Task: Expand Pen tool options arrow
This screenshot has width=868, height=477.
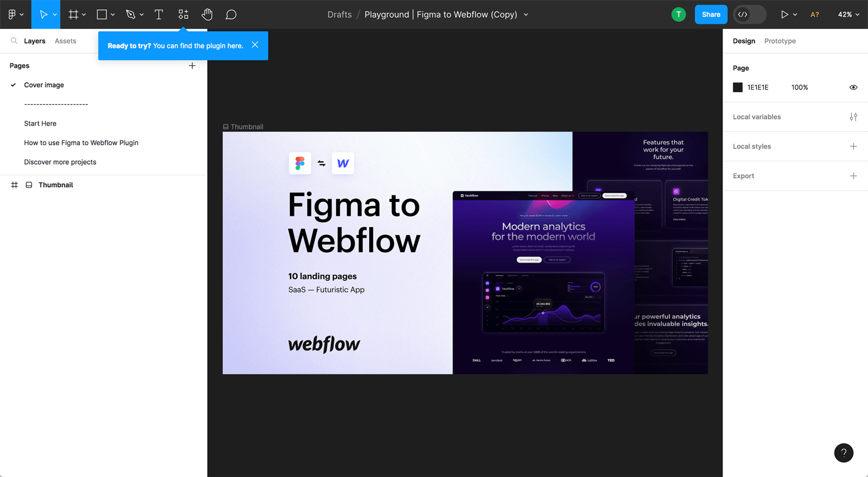Action: (142, 15)
